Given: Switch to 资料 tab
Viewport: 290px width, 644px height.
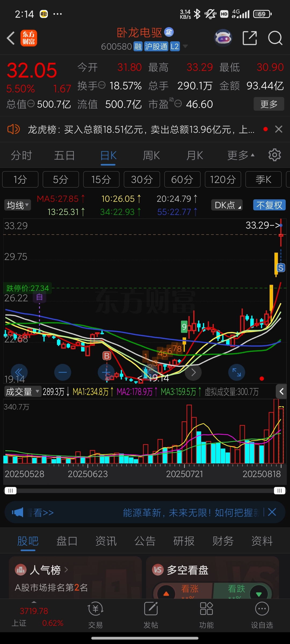Looking at the screenshot, I should click(x=262, y=541).
